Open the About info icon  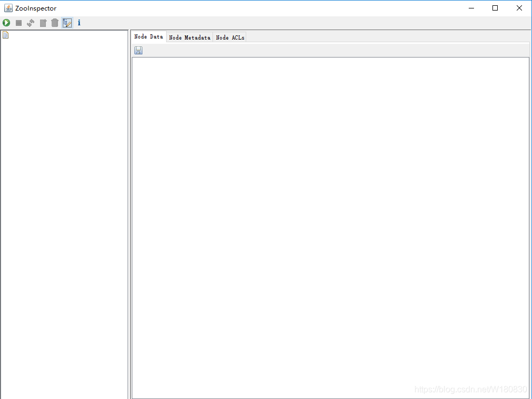[x=79, y=23]
